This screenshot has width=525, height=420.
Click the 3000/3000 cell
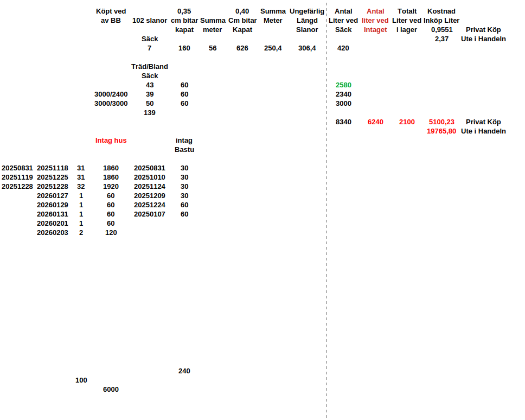click(x=111, y=104)
